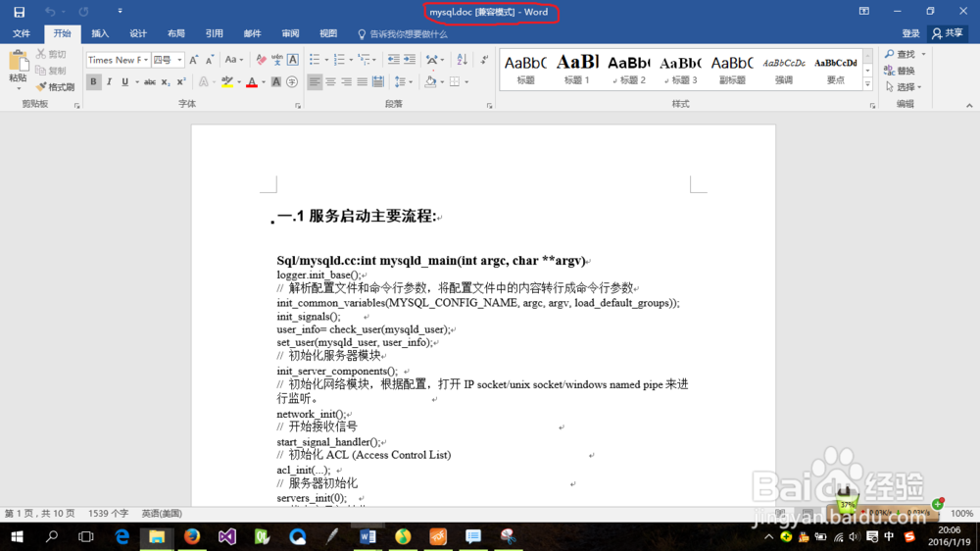This screenshot has width=980, height=551.
Task: Click the character shading A icon
Action: [x=276, y=82]
